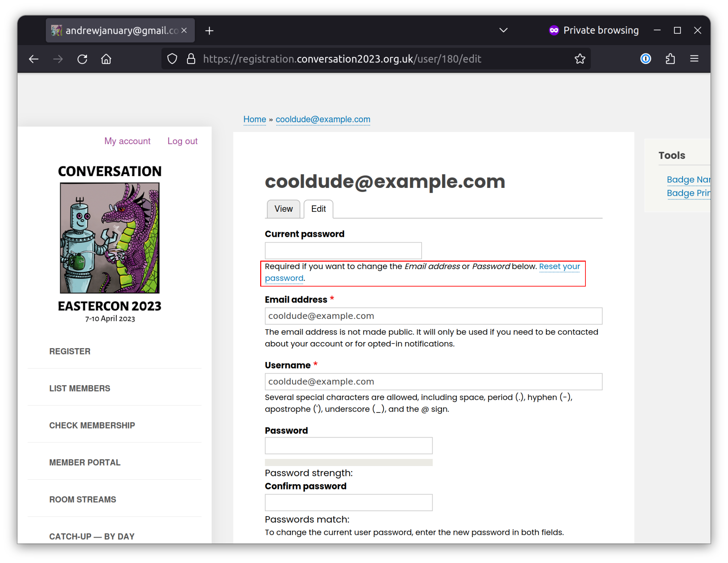This screenshot has height=563, width=728.
Task: Click the browser back arrow
Action: 34,59
